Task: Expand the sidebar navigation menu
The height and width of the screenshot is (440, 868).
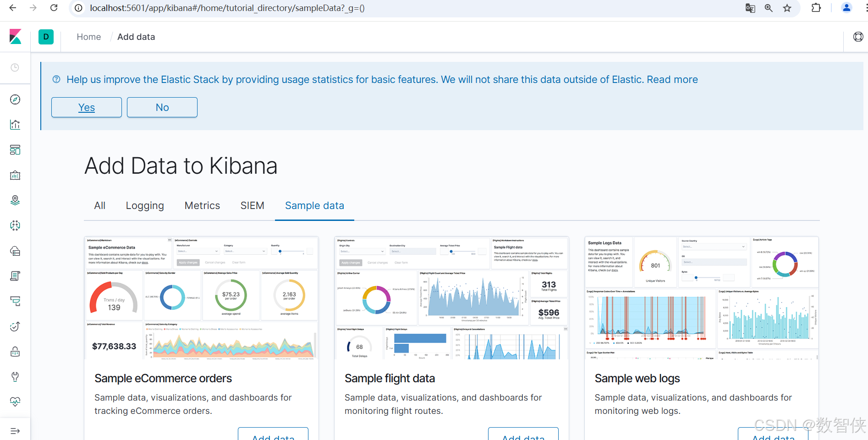Action: 15,431
